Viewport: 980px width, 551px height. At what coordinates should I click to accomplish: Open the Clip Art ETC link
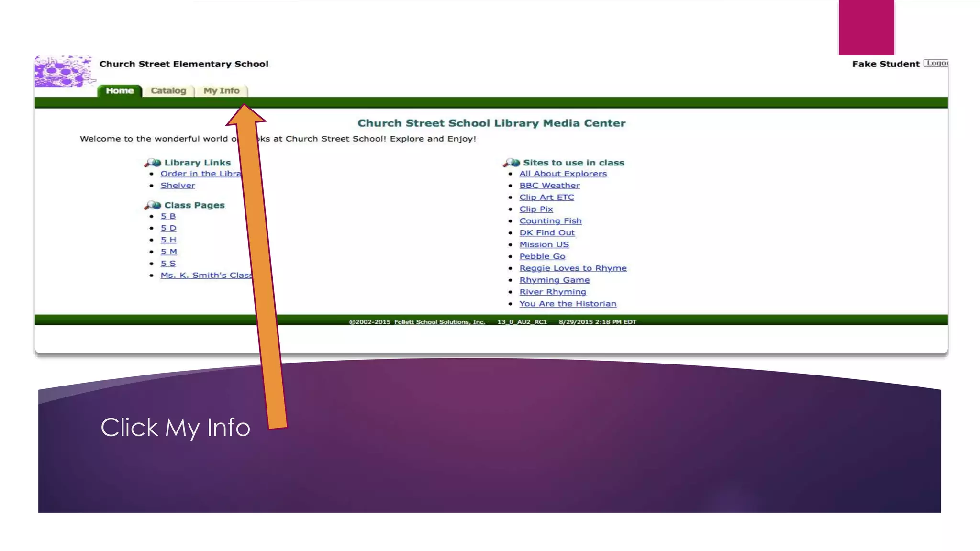(547, 198)
